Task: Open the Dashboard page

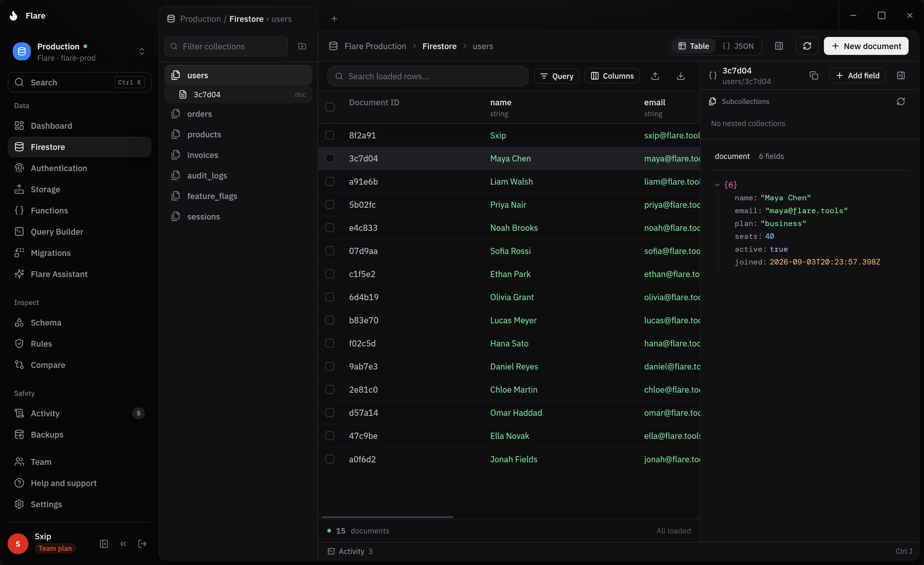Action: pos(80,126)
